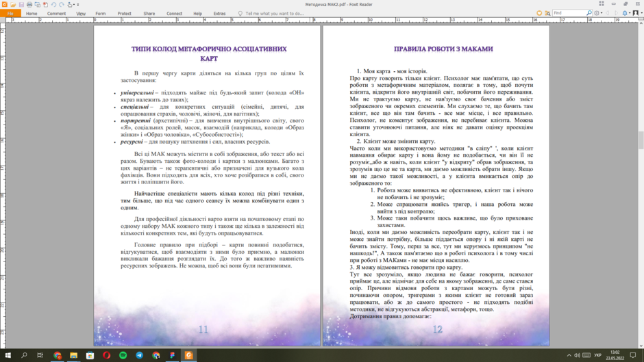Click the word 'портретні' in the bullet list

[136, 120]
